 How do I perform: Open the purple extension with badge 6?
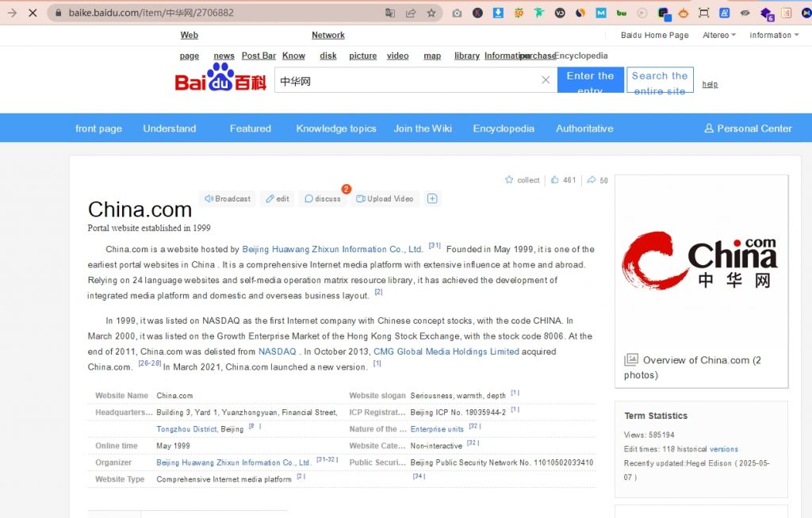pyautogui.click(x=767, y=13)
